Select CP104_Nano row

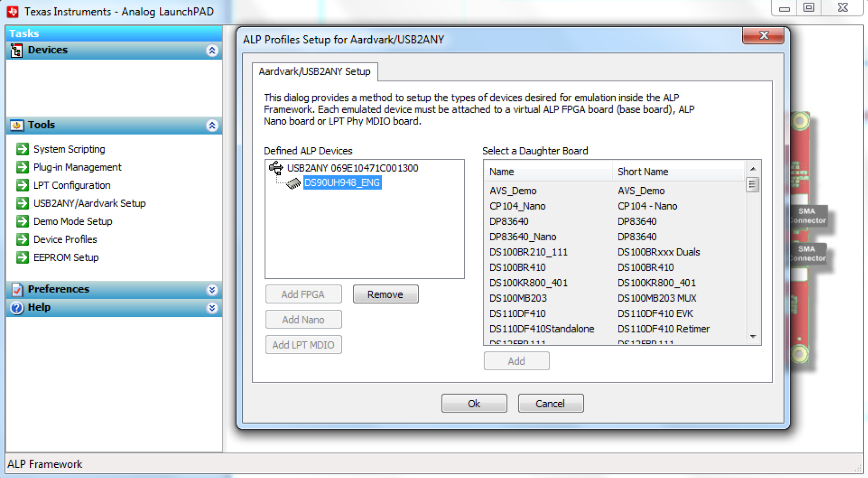(614, 206)
